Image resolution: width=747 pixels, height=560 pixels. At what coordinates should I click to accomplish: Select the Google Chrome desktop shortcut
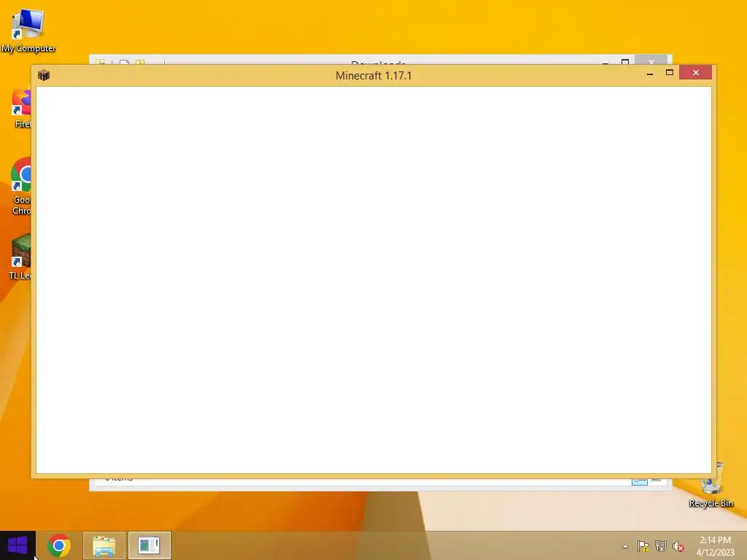coord(21,186)
